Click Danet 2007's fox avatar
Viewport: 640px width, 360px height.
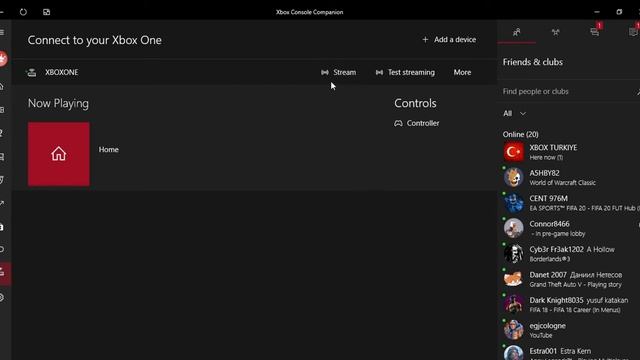(x=513, y=279)
